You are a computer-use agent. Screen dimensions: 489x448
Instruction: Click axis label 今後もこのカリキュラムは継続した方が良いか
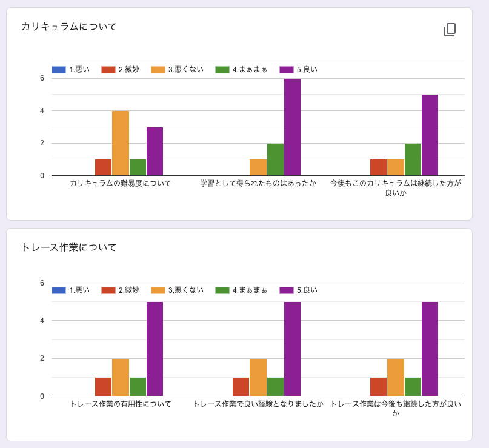click(396, 188)
